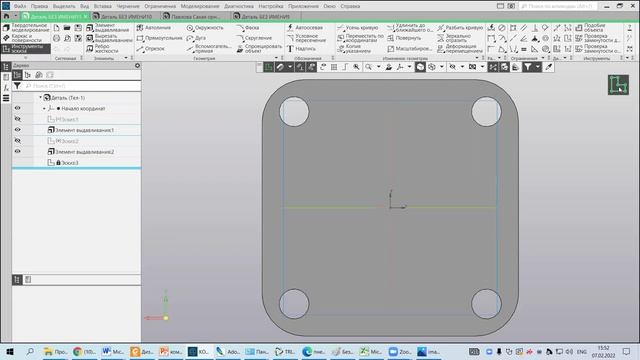This screenshot has height=360, width=640.
Task: Select Усечь кривую trim tool
Action: click(x=358, y=27)
